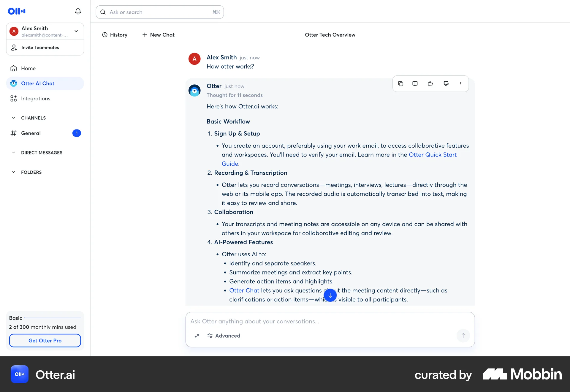Viewport: 570px width, 392px height.
Task: Open the General channel
Action: pyautogui.click(x=45, y=133)
